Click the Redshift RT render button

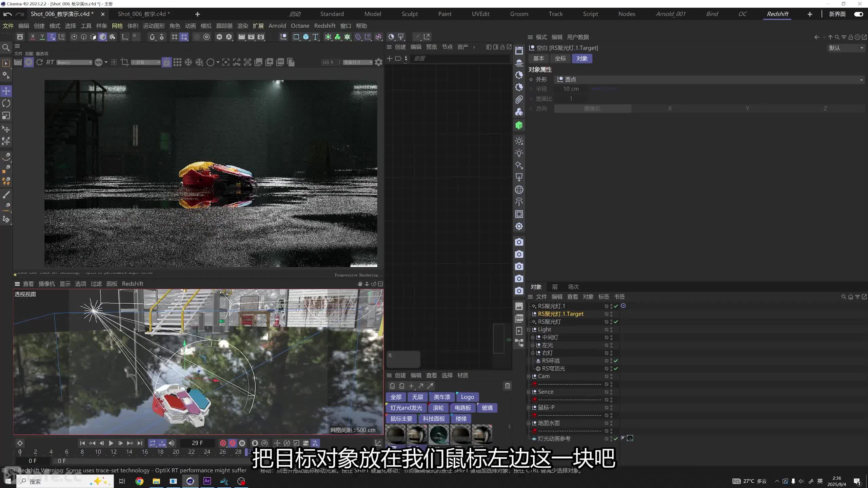point(50,62)
